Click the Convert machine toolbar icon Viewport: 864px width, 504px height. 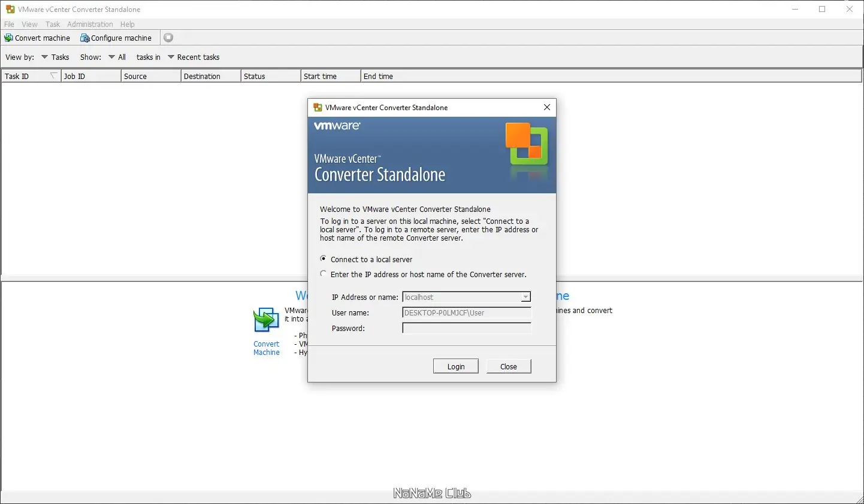click(8, 38)
